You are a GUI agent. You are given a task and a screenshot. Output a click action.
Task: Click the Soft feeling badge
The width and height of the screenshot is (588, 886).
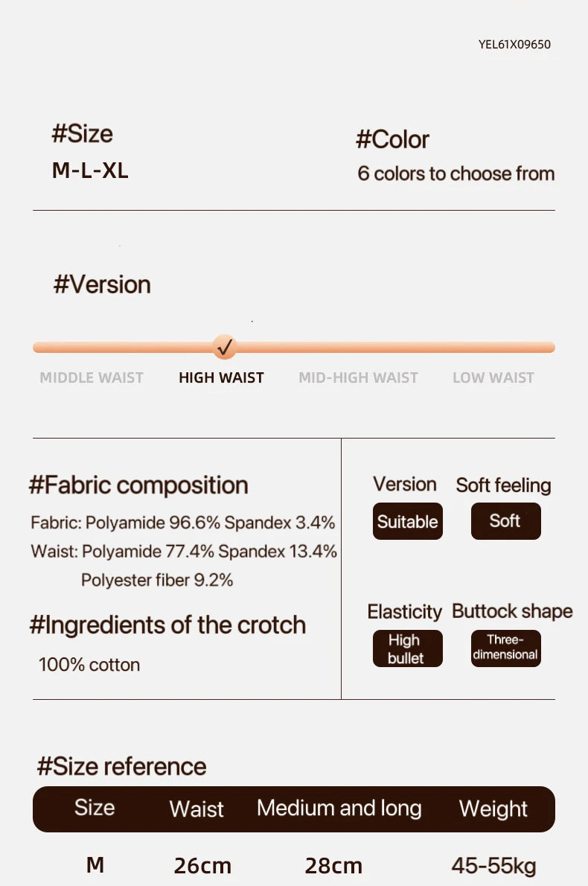tap(506, 521)
